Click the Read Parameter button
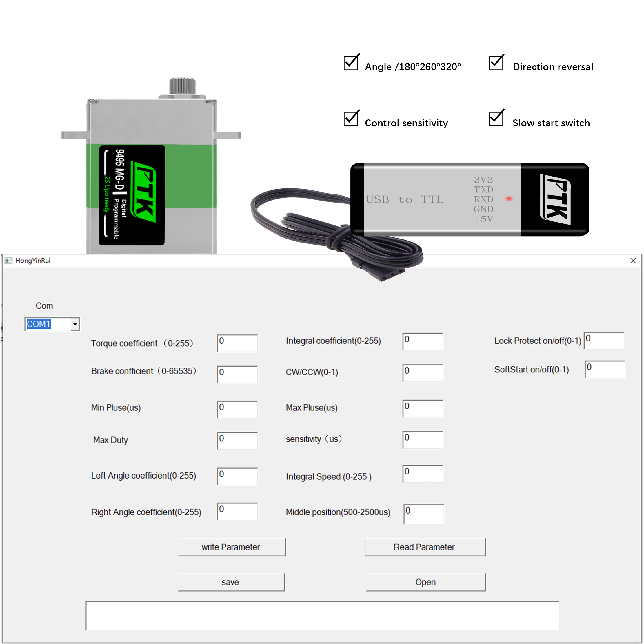Image resolution: width=644 pixels, height=644 pixels. [425, 547]
